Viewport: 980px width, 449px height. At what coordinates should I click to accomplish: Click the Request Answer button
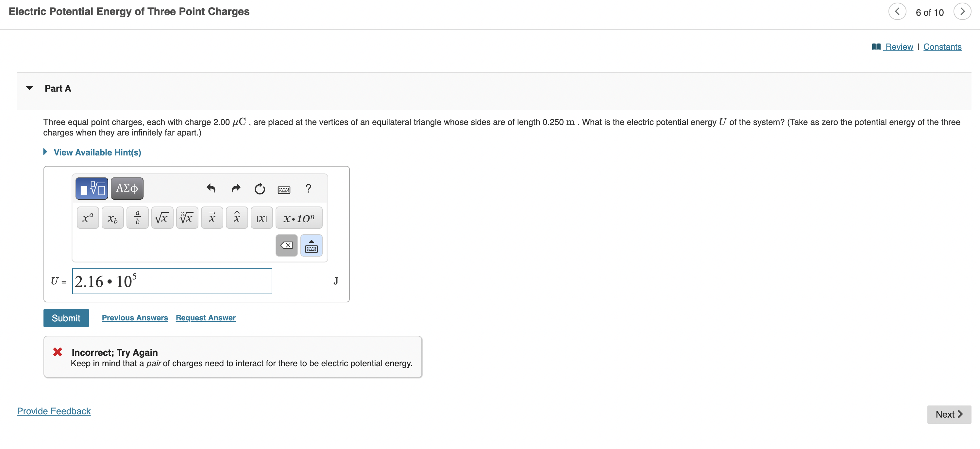click(x=205, y=317)
